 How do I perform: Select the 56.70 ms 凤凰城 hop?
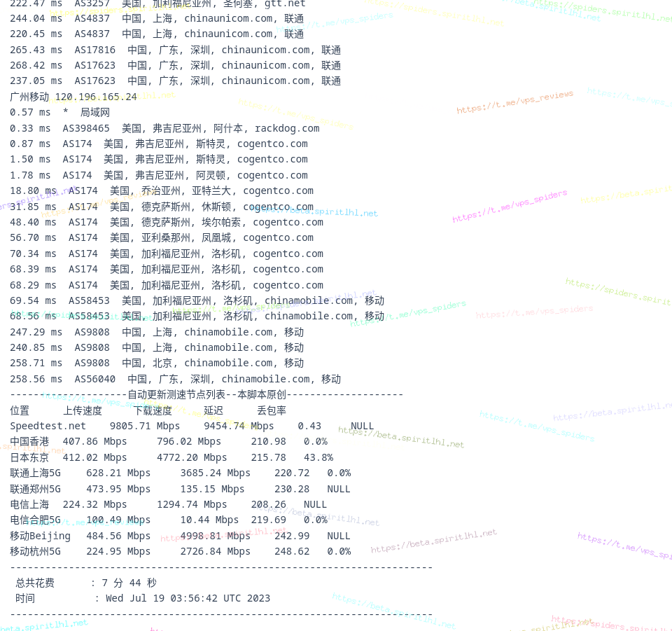pos(162,238)
